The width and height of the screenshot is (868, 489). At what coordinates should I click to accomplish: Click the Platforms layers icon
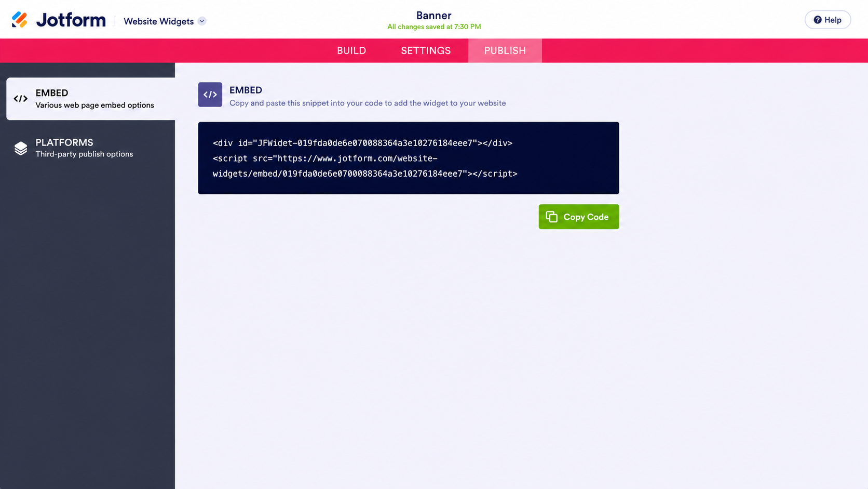point(21,148)
